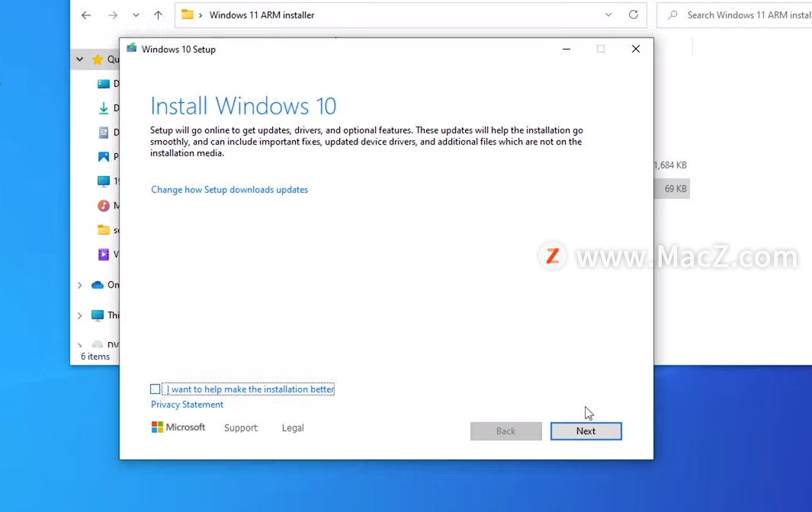
Task: Expand the address bar history dropdown
Action: pos(608,15)
